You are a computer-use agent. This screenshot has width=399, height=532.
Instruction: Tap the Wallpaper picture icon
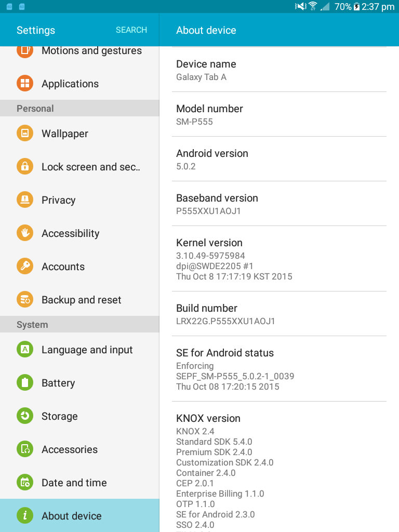pos(24,134)
